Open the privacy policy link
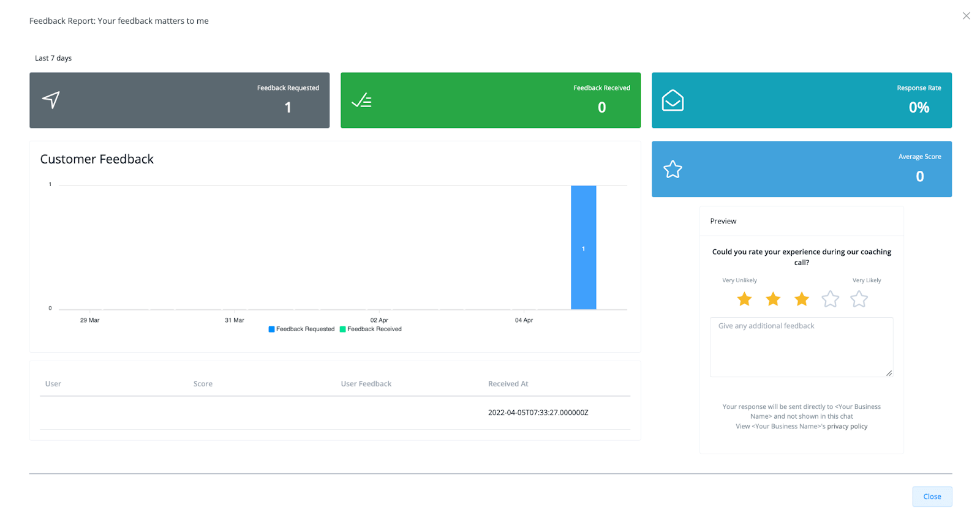Image resolution: width=980 pixels, height=521 pixels. tap(847, 426)
